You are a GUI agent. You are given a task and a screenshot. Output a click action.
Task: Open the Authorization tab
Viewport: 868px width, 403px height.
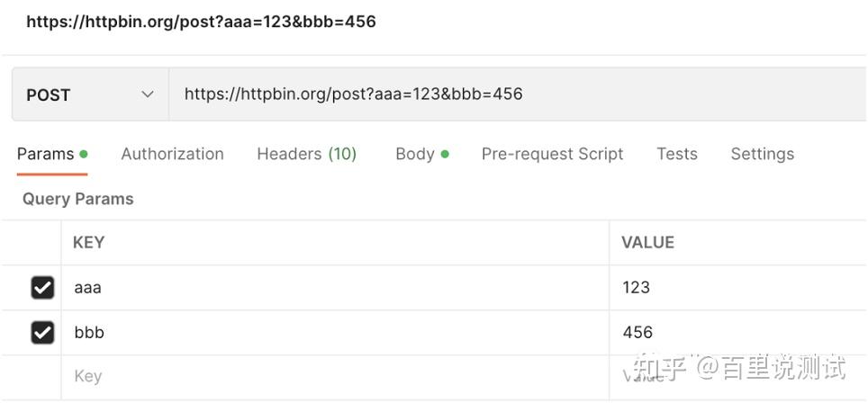tap(172, 154)
